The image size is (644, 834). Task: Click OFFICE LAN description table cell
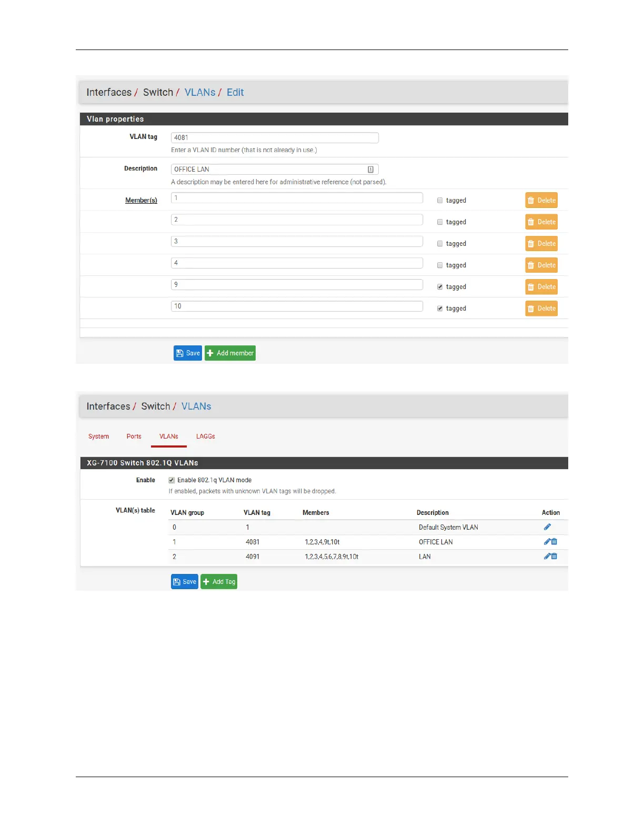tap(436, 542)
